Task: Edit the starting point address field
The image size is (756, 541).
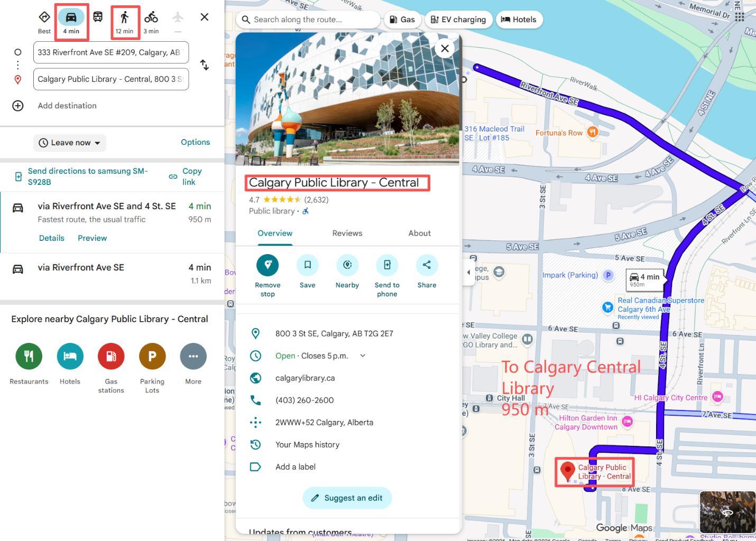Action: (x=111, y=52)
